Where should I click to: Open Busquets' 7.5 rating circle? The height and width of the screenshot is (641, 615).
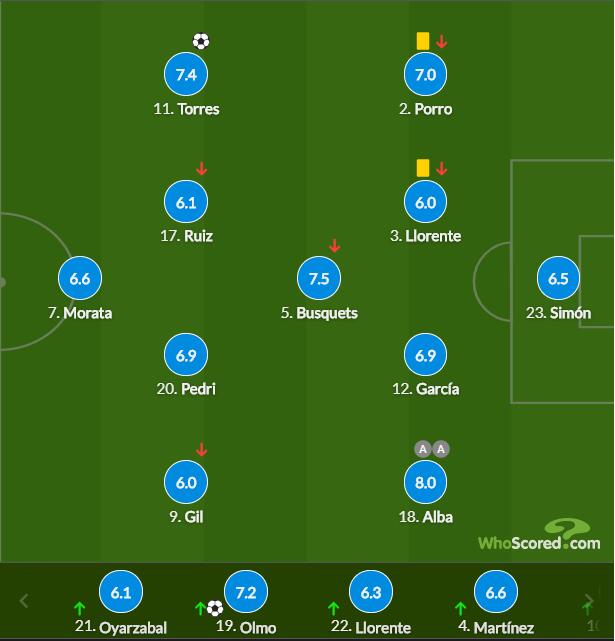[x=319, y=278]
